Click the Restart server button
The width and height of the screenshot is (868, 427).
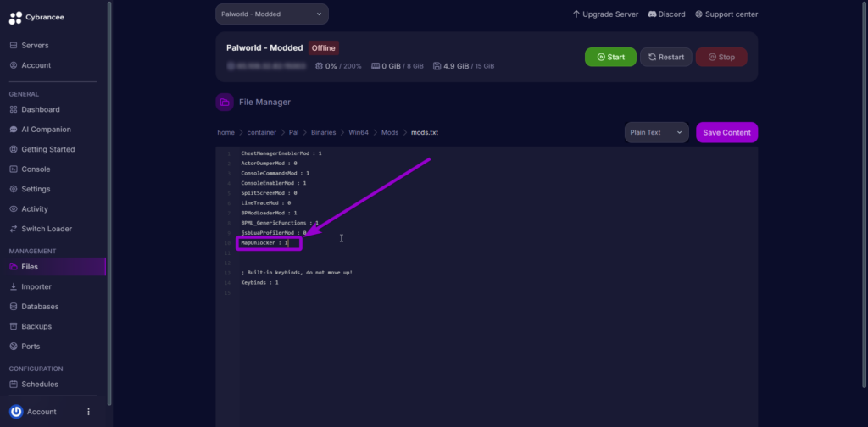click(665, 57)
